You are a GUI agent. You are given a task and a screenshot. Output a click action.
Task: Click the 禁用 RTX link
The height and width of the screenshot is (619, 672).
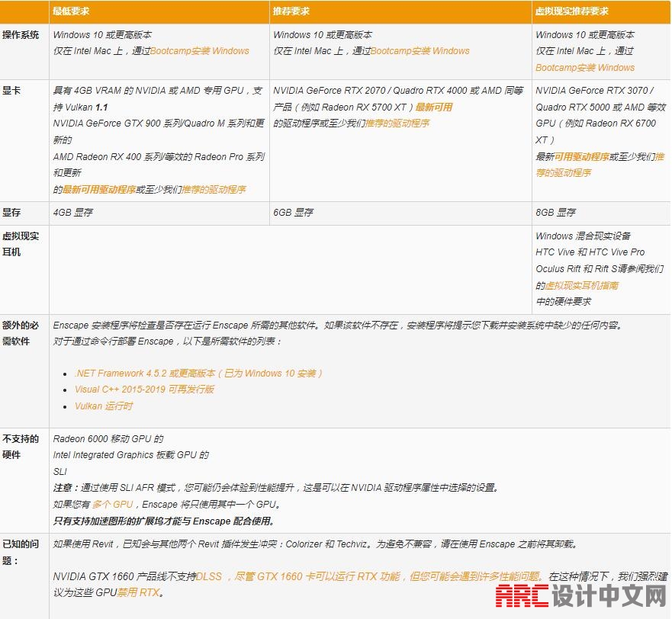[x=139, y=593]
